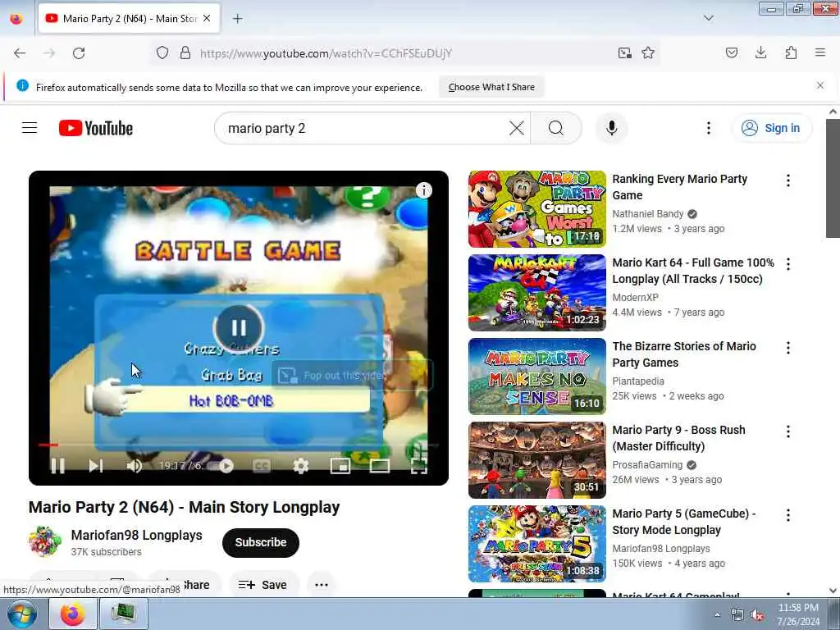Open options for Mario Kart 64 video
840x630 pixels.
(787, 264)
